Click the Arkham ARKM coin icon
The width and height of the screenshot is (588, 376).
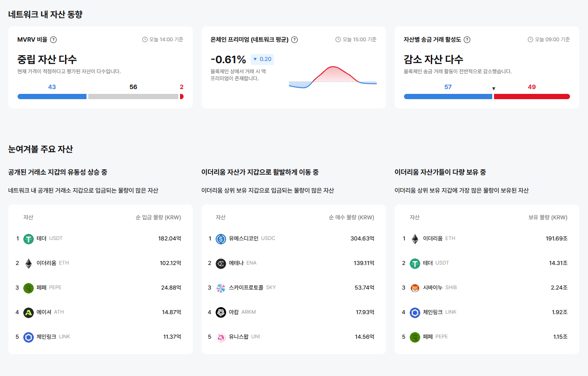[x=221, y=313]
